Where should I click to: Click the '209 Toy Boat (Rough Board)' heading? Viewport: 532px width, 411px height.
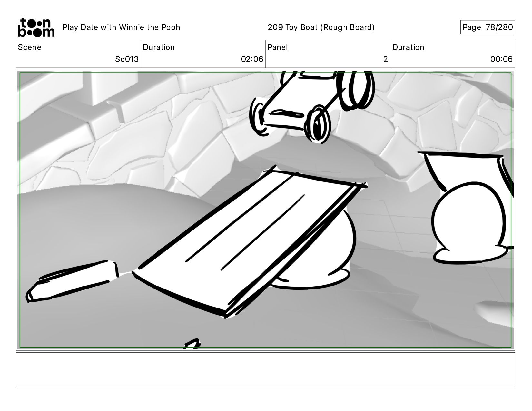321,27
